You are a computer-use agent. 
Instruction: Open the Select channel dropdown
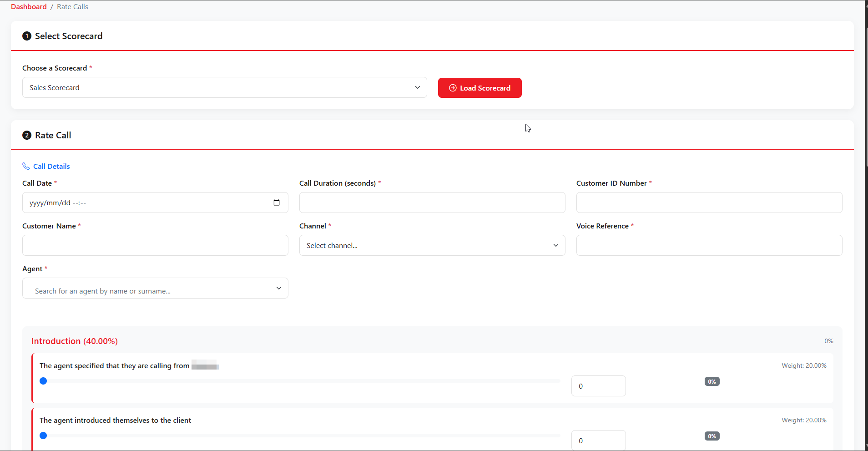432,245
